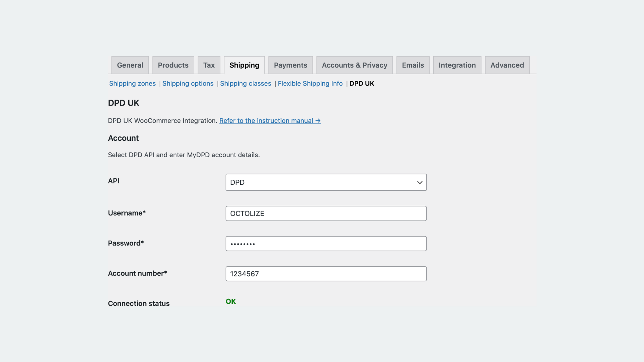Go to the Shipping zones section
Screen dimensions: 644x362
(x=132, y=84)
